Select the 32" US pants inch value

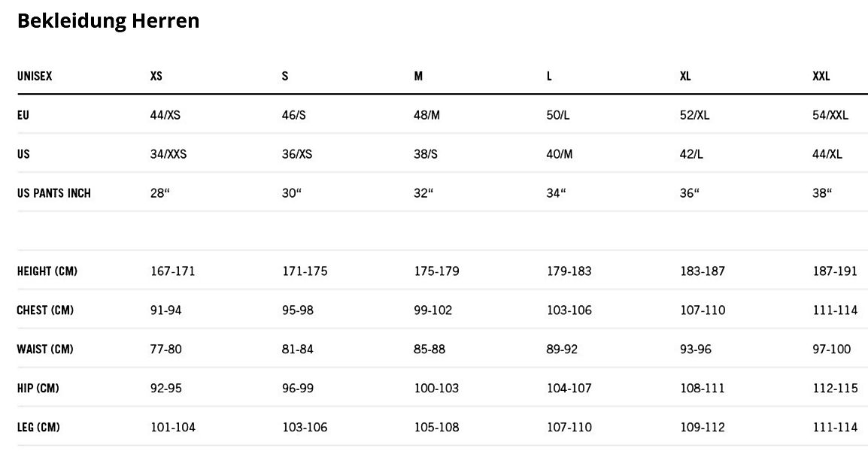(423, 193)
